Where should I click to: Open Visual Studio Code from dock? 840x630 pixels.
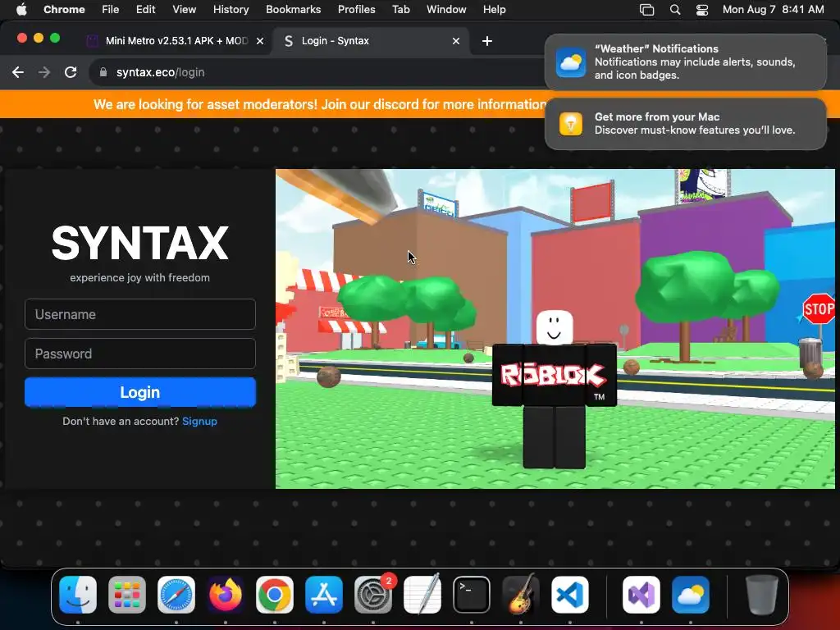pyautogui.click(x=570, y=595)
